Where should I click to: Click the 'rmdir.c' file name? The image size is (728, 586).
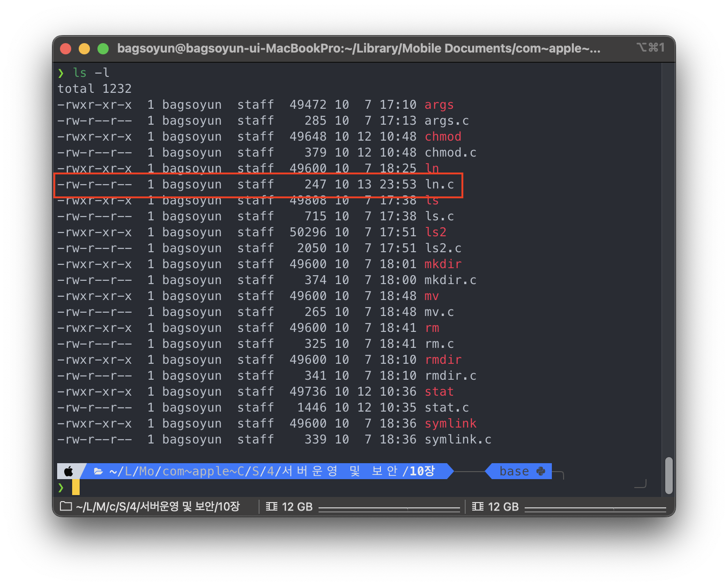click(x=450, y=376)
